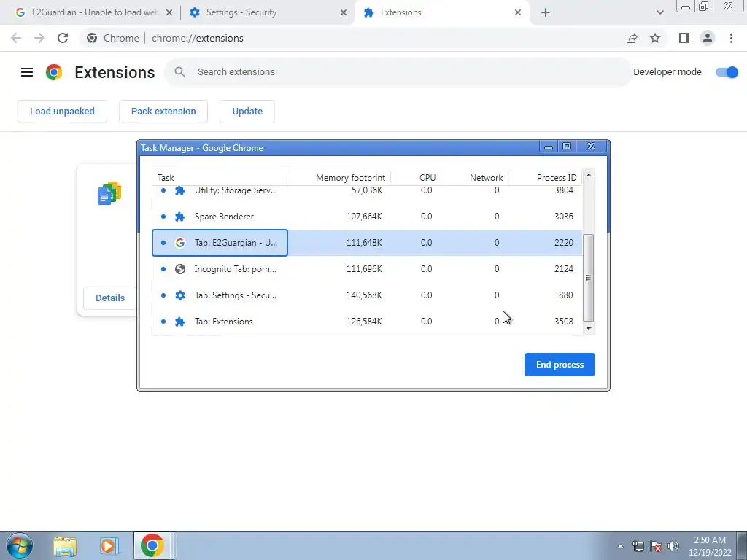
Task: Sort by Network column header
Action: (474, 178)
